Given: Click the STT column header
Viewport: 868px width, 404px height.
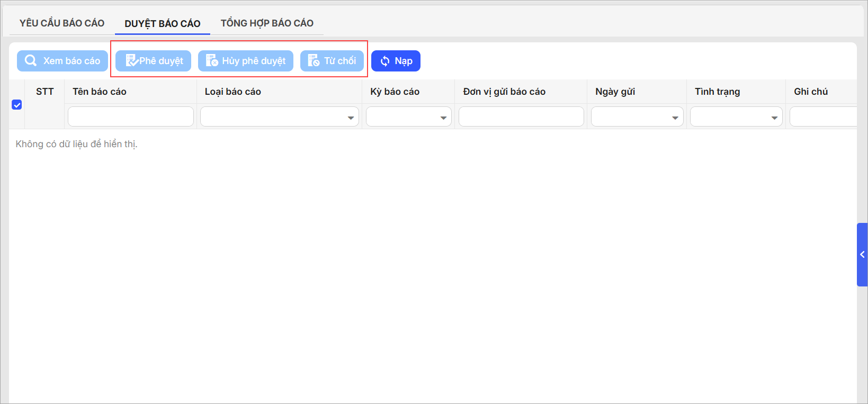Looking at the screenshot, I should [44, 92].
